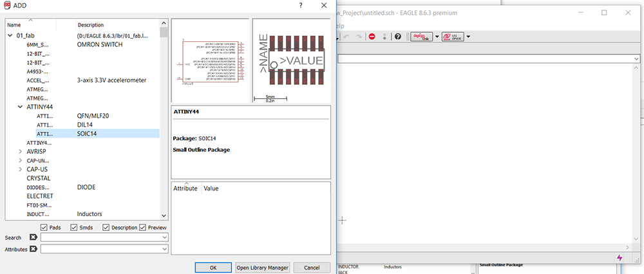Click the Open Library Manager button
This screenshot has height=274, width=644.
point(263,268)
